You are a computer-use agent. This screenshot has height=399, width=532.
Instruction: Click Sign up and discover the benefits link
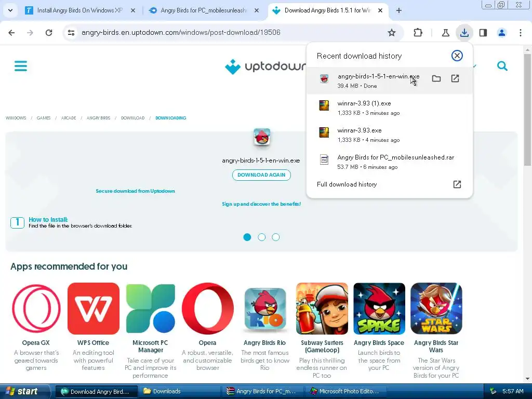(x=261, y=204)
